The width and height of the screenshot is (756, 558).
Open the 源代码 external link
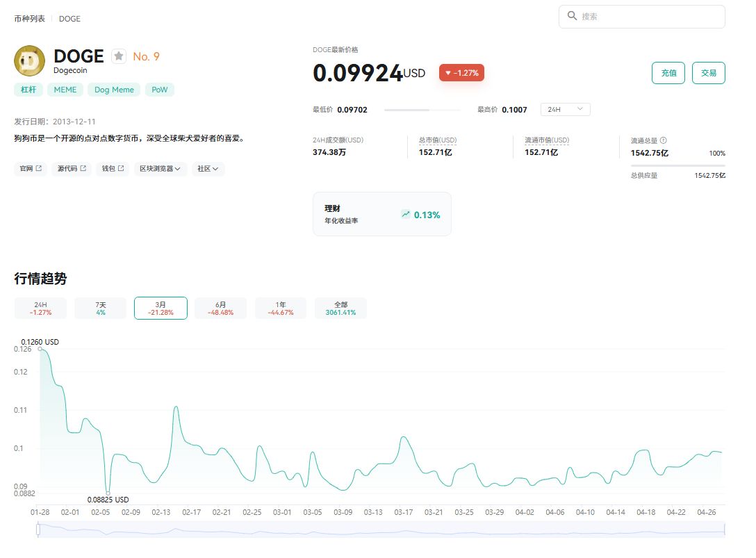[x=72, y=168]
